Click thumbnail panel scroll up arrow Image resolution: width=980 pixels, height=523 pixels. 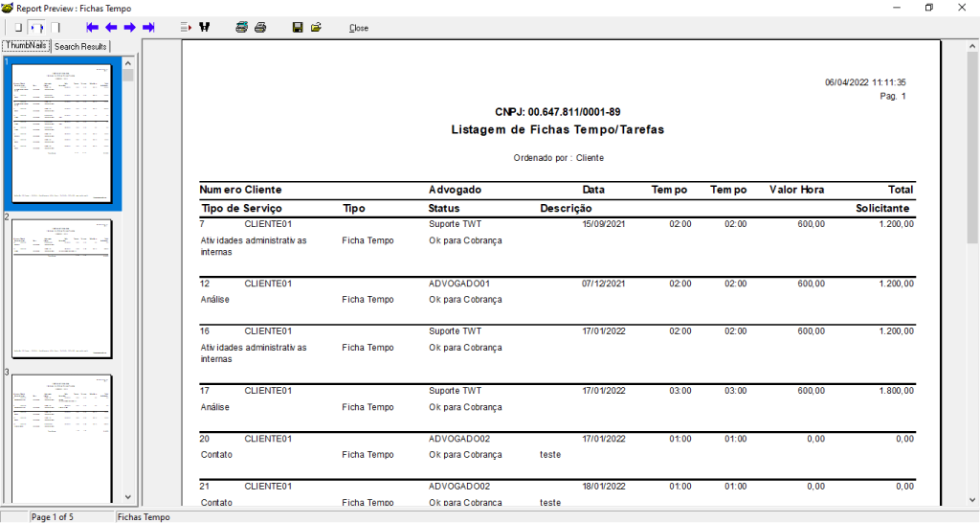click(128, 63)
